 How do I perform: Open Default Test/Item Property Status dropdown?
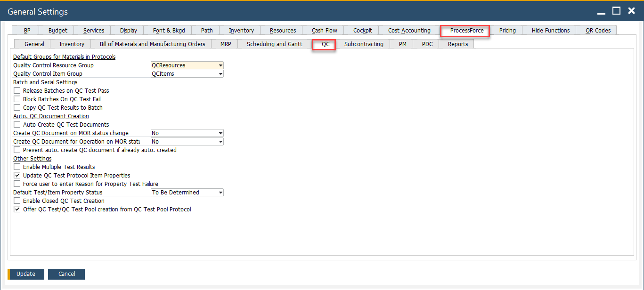(x=220, y=193)
